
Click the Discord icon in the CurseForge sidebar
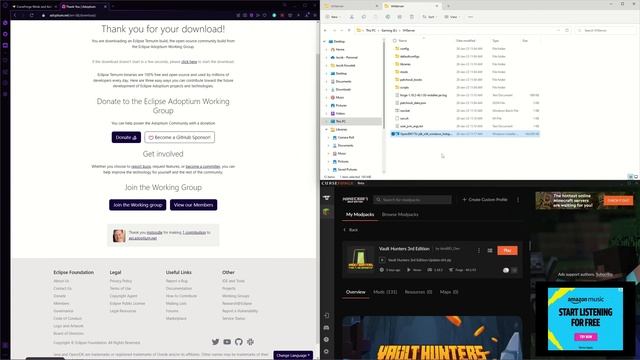327,327
